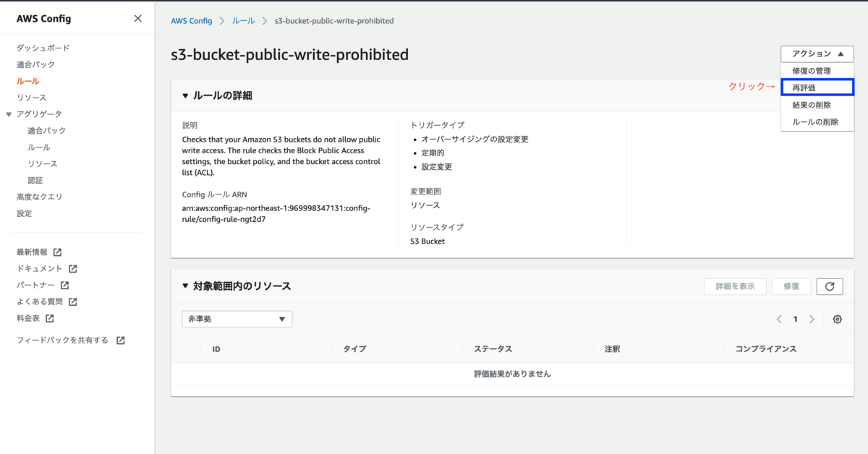Open ルール under アグリゲータ

tap(39, 147)
